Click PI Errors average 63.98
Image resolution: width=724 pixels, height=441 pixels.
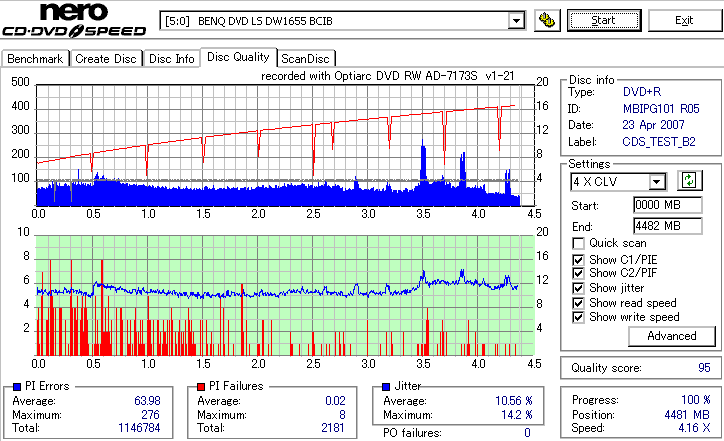[147, 401]
